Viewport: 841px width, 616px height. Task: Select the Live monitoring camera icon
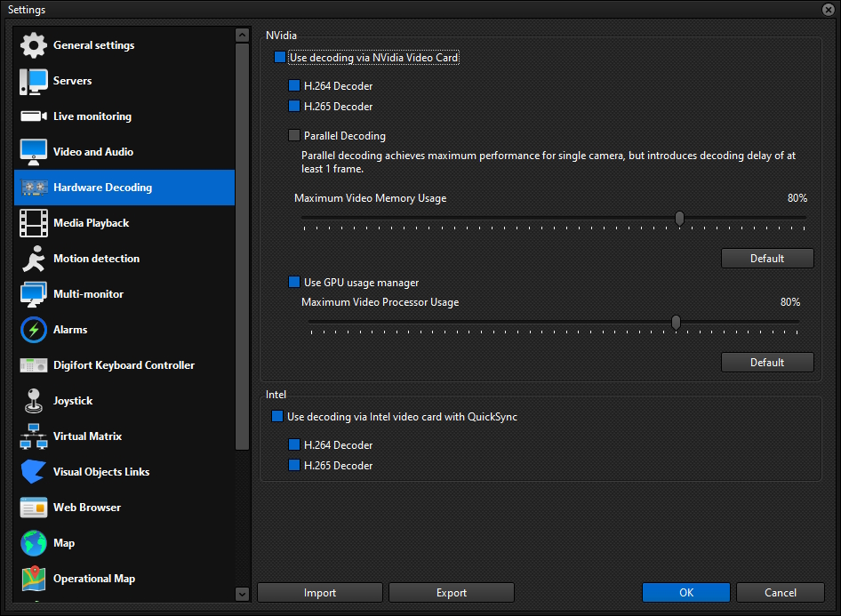(x=33, y=116)
